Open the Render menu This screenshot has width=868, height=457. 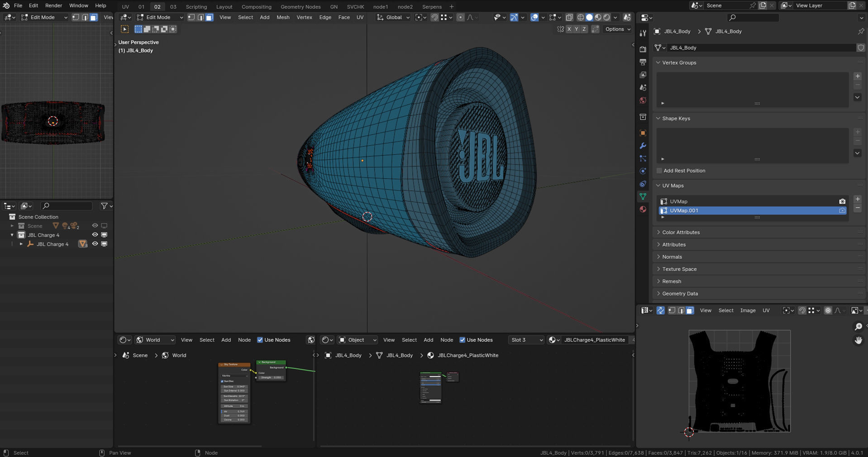point(53,5)
